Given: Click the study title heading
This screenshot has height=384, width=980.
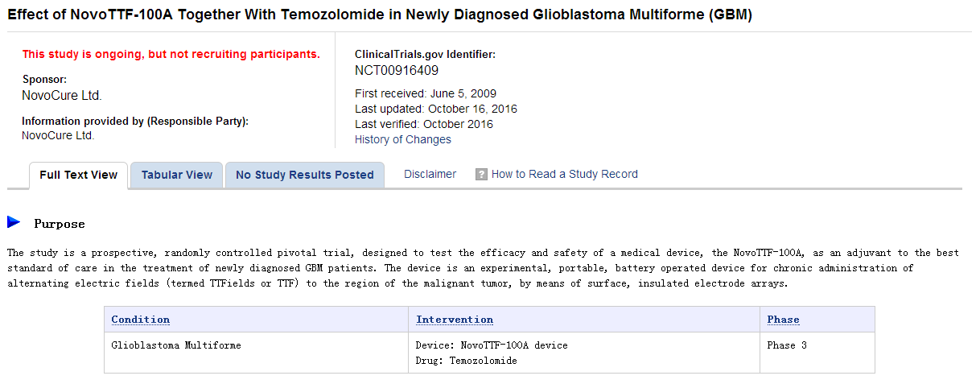Looking at the screenshot, I should pyautogui.click(x=380, y=15).
